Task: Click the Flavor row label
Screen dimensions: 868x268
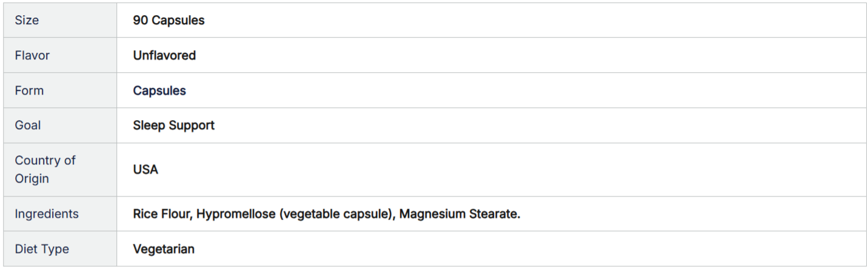Action: click(32, 55)
